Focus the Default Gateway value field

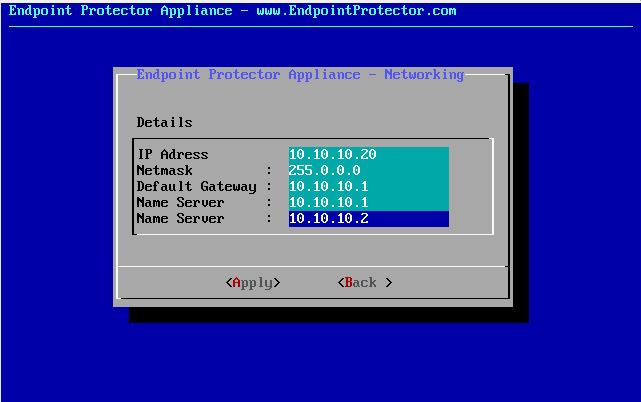click(x=368, y=186)
